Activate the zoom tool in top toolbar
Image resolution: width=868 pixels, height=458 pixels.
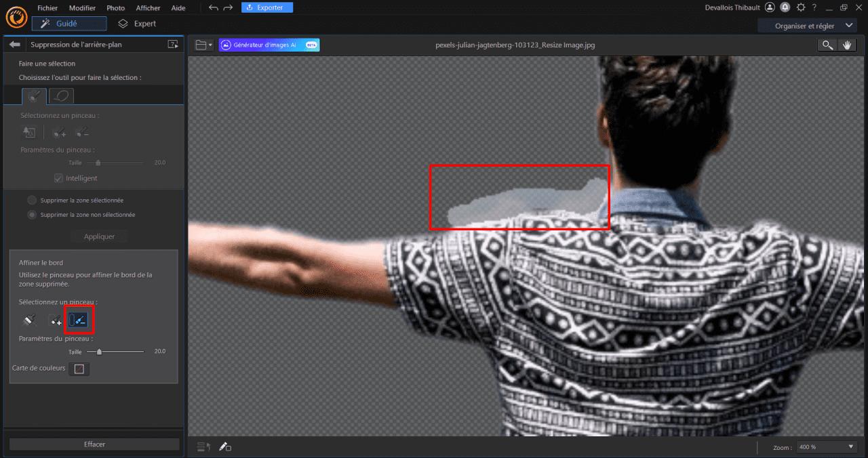click(827, 45)
